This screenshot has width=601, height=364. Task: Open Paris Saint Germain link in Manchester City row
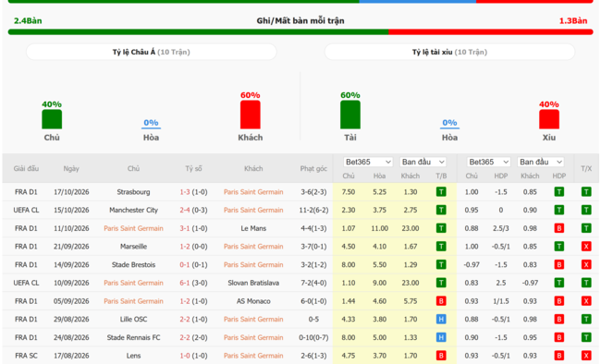tap(253, 210)
